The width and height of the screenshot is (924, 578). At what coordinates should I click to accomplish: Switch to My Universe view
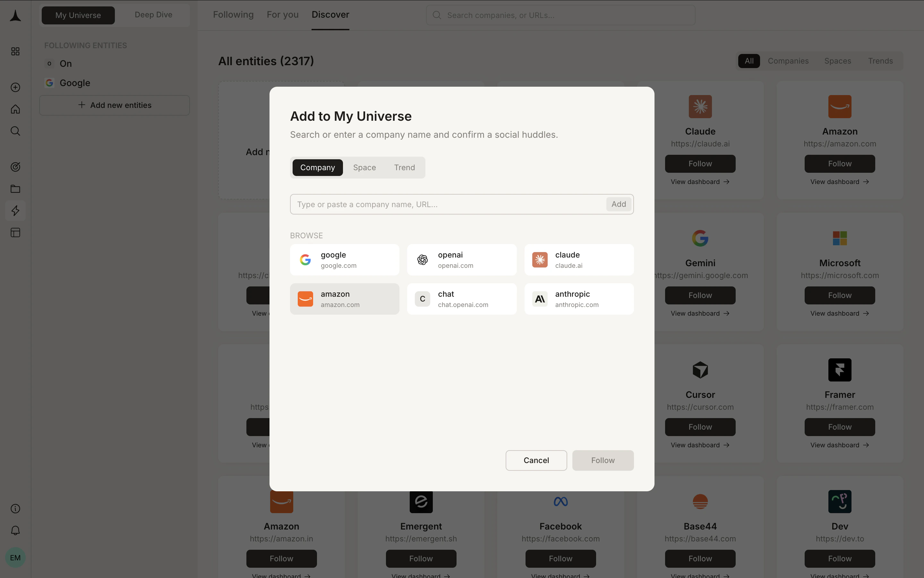coord(78,15)
